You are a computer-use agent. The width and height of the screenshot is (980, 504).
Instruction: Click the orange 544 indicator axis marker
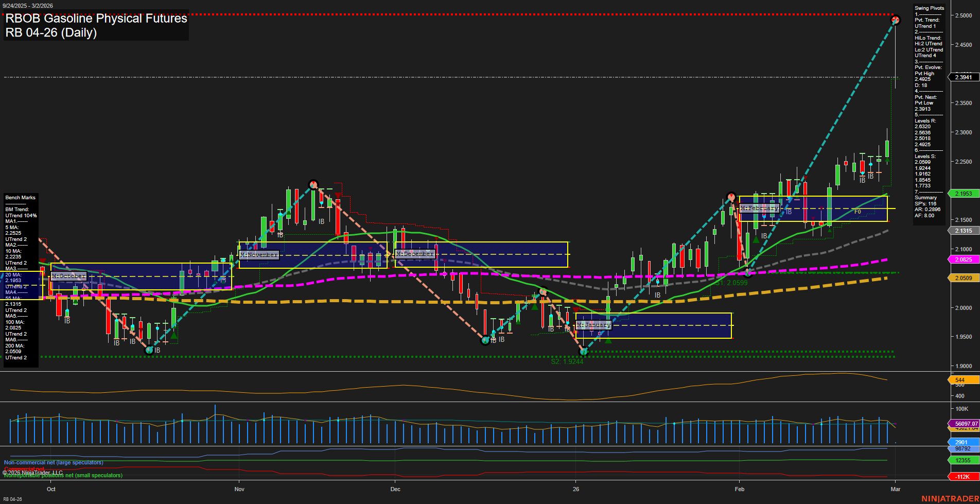click(960, 380)
